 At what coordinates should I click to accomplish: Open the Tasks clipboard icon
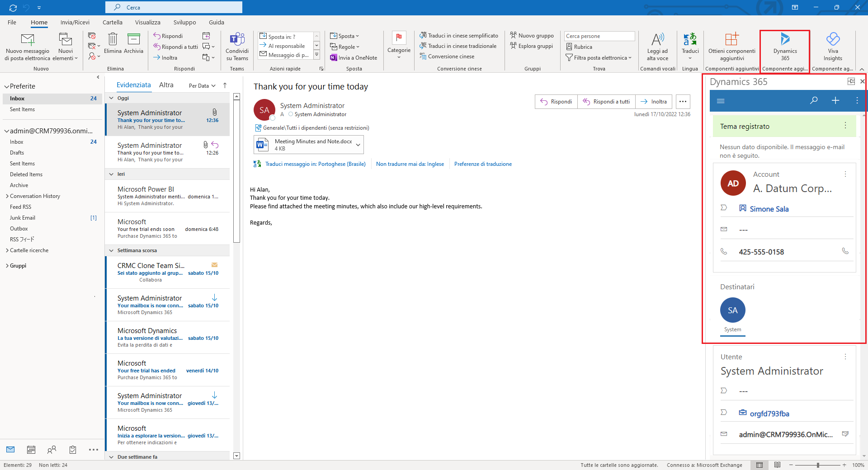73,450
